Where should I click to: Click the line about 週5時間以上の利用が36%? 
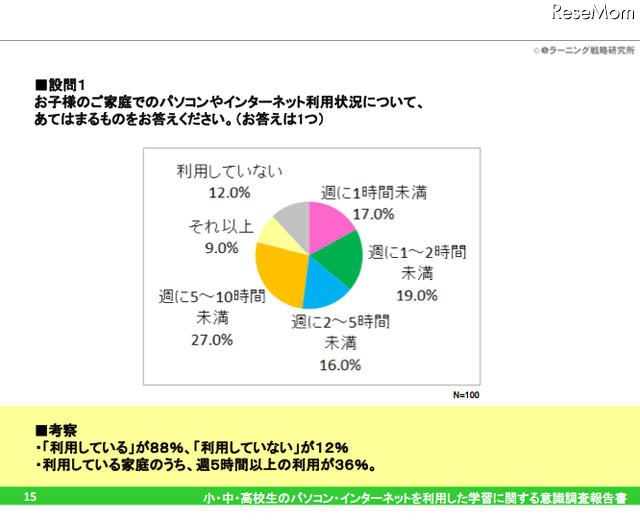click(206, 465)
